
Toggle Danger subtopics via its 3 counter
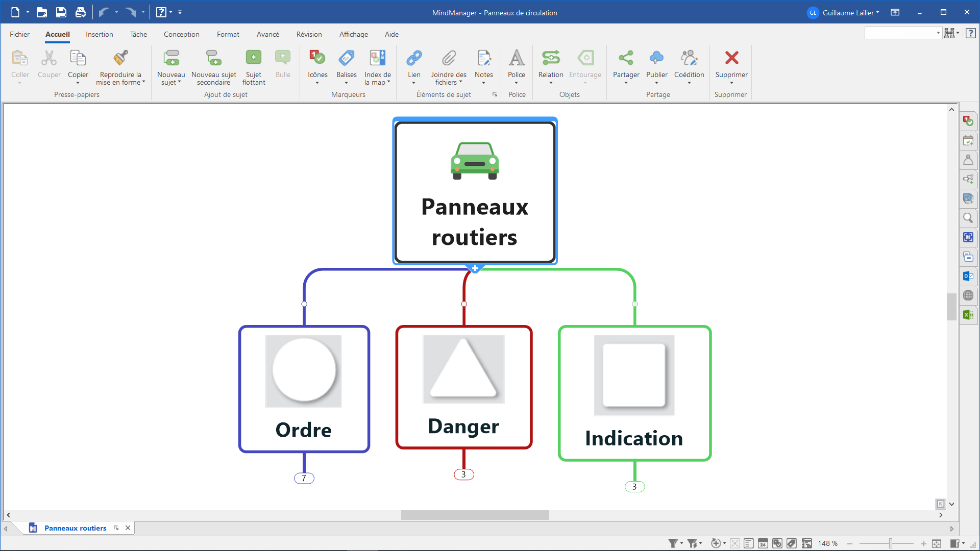click(x=463, y=474)
